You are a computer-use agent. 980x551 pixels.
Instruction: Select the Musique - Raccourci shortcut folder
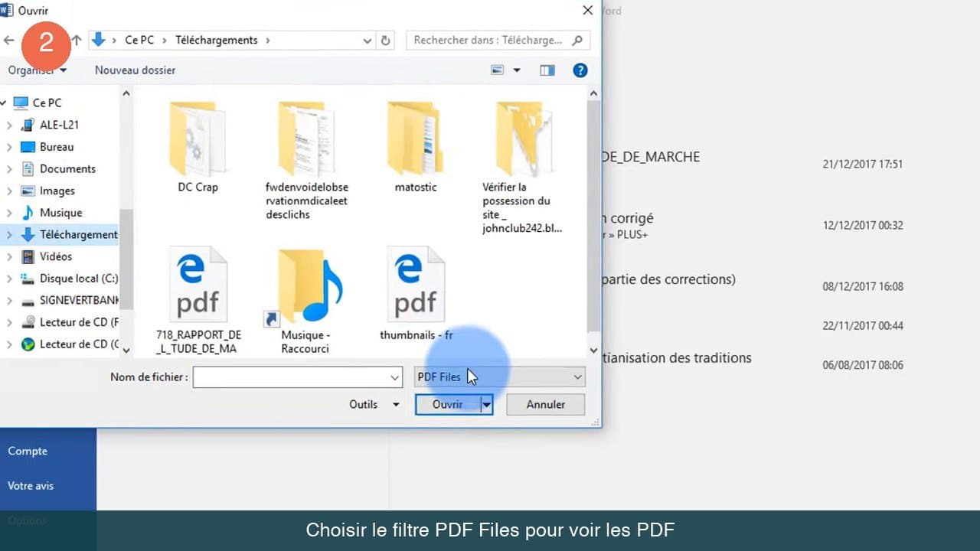[305, 300]
